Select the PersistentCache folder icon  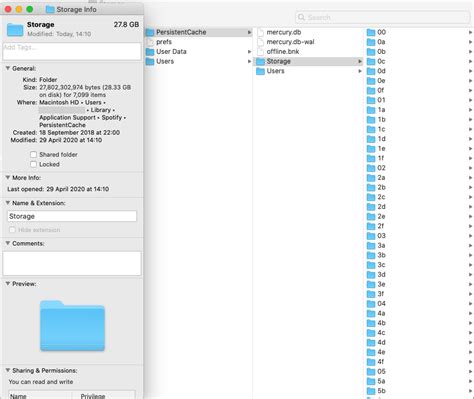(x=150, y=32)
